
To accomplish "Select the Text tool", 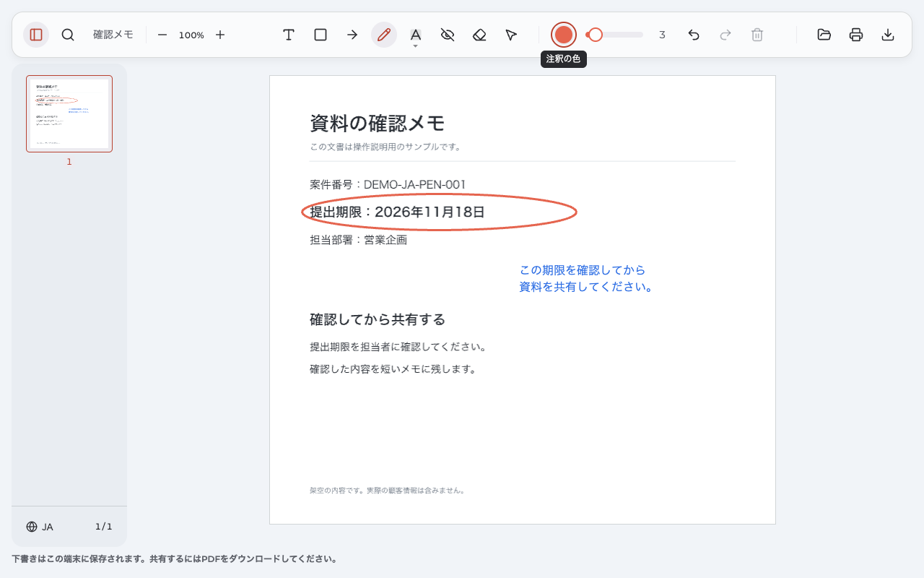I will coord(289,35).
